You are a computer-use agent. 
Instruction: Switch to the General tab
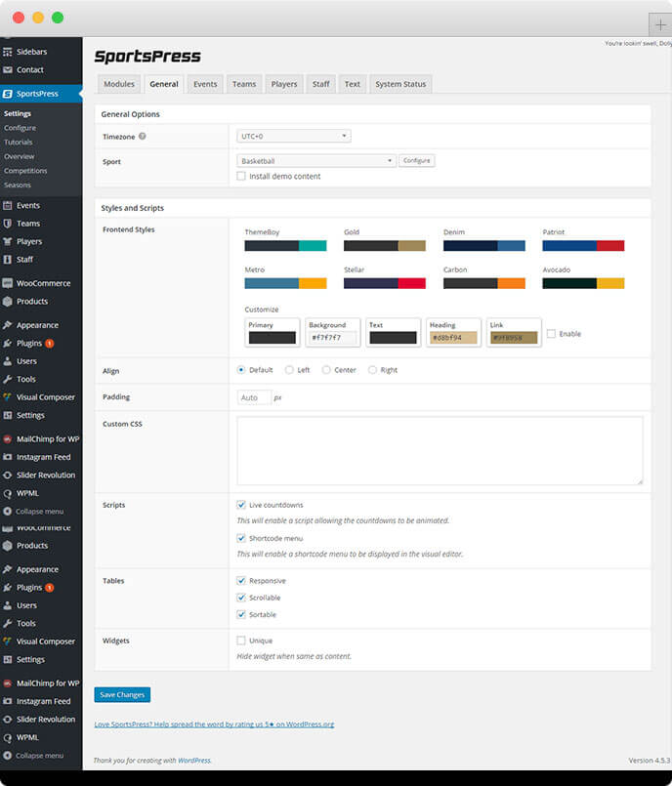click(164, 84)
